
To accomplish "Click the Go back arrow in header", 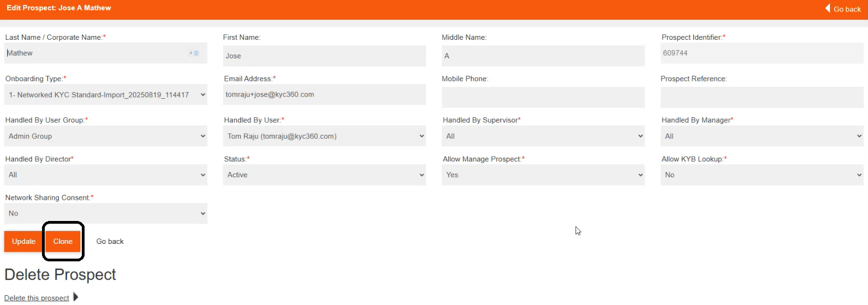I will [828, 8].
